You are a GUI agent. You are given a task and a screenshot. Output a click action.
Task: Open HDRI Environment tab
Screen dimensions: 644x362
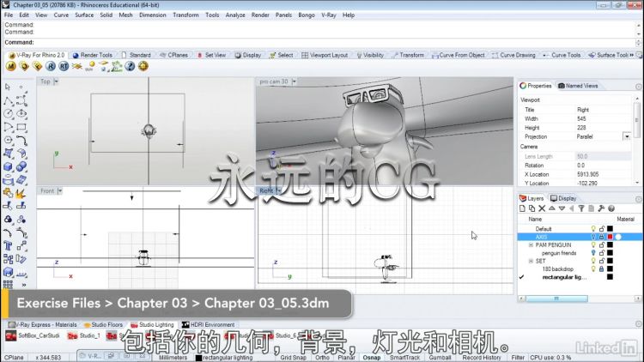click(208, 324)
